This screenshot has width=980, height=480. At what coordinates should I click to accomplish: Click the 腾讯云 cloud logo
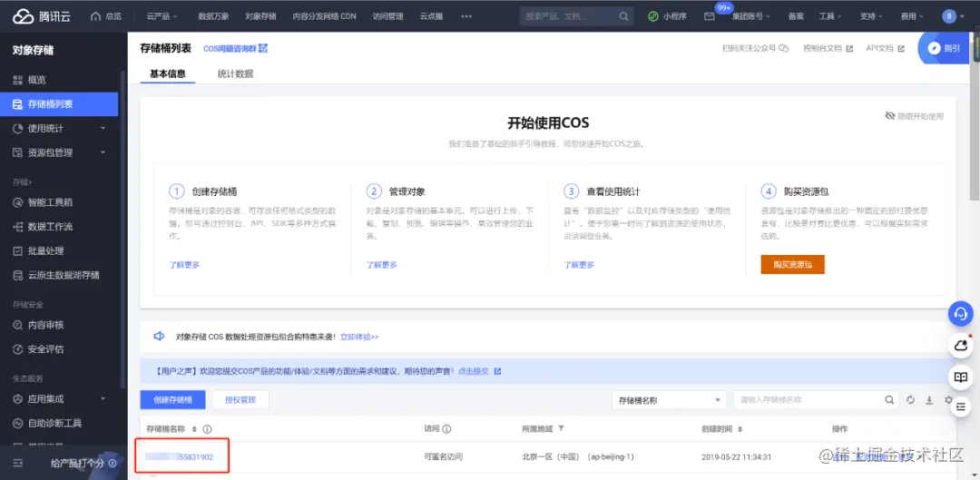coord(41,16)
